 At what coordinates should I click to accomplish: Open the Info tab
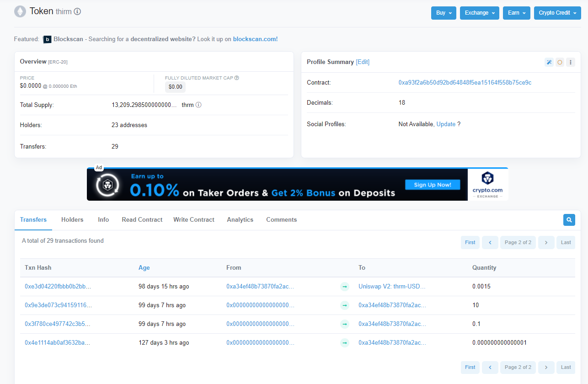(x=103, y=220)
